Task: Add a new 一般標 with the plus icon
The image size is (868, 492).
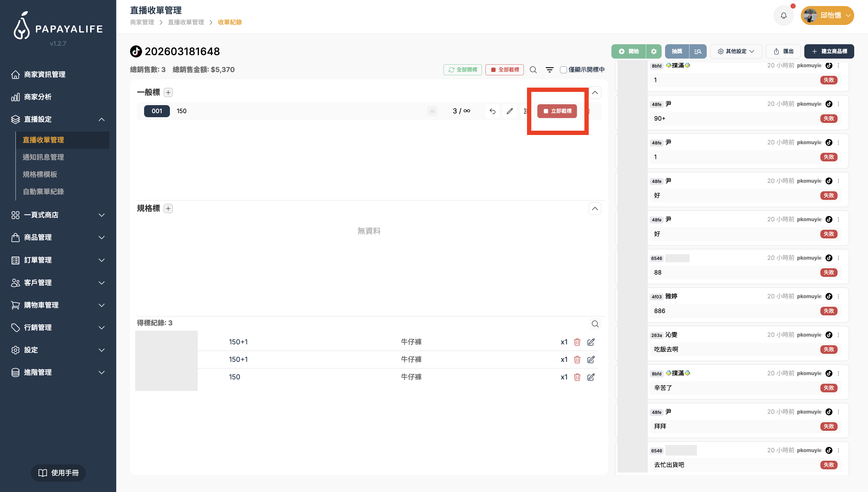Action: click(x=168, y=92)
